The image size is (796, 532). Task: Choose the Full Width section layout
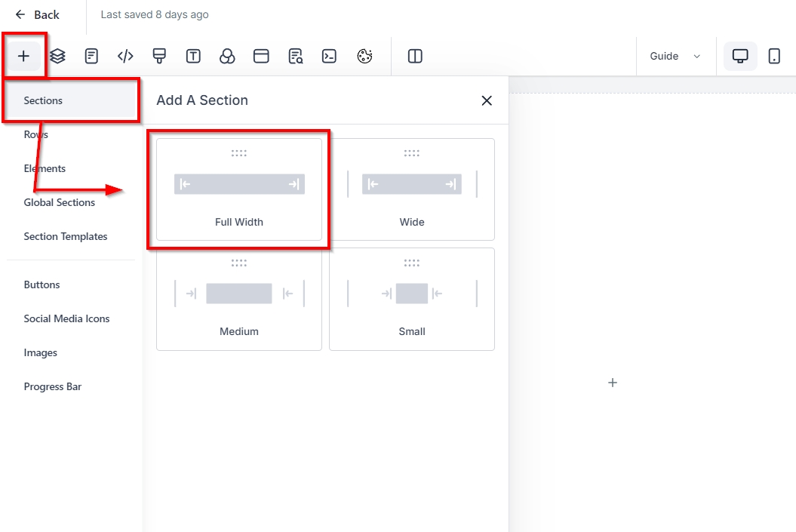pos(239,189)
